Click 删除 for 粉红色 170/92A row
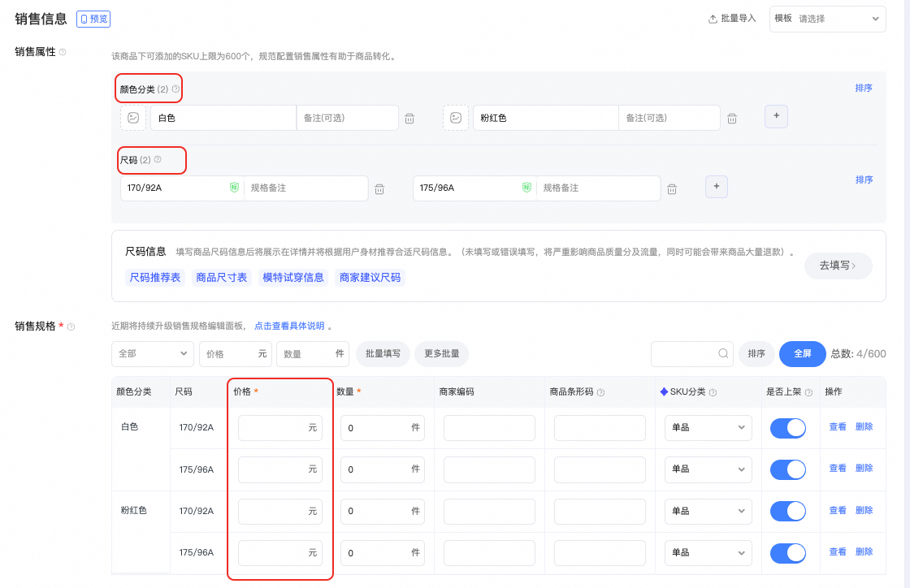This screenshot has width=910, height=588. pos(864,510)
